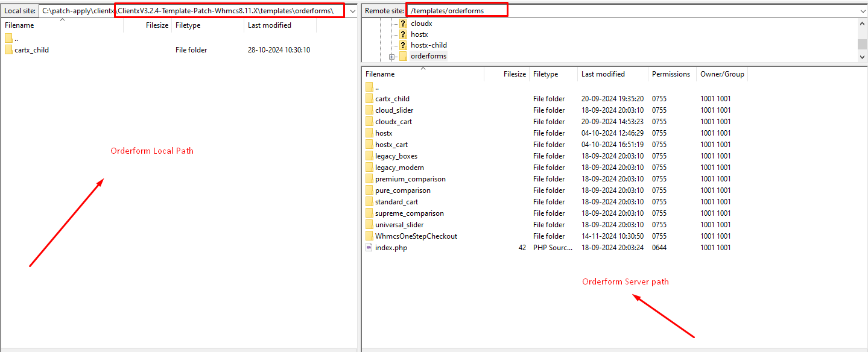
Task: Sort remote files by Last modified column
Action: pos(603,74)
